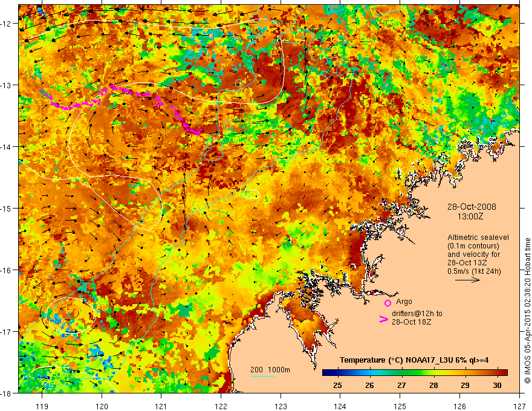Screen dimensions: 532x411
Task: Click the 0.5m/s velocity scale arrow
Action: tap(467, 280)
